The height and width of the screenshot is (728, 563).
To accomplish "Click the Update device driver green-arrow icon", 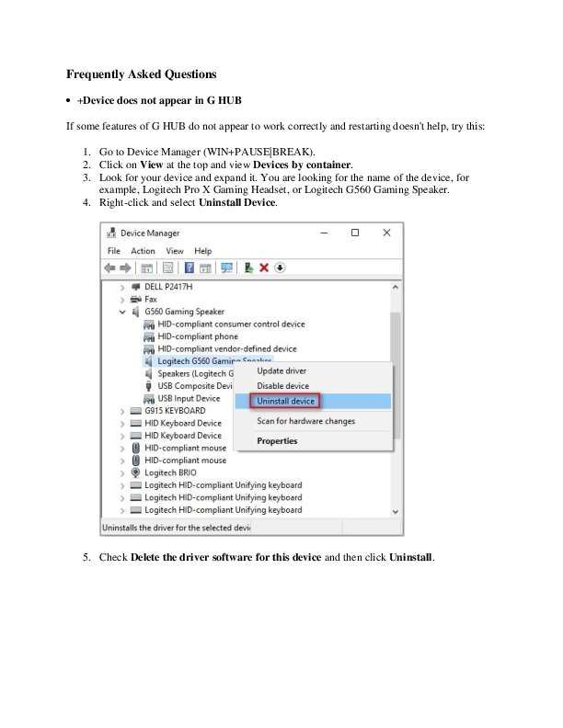I will coord(248,267).
